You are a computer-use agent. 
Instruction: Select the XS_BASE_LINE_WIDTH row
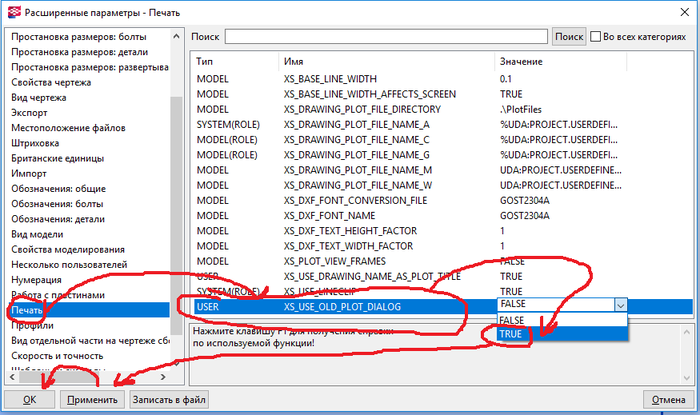point(330,79)
